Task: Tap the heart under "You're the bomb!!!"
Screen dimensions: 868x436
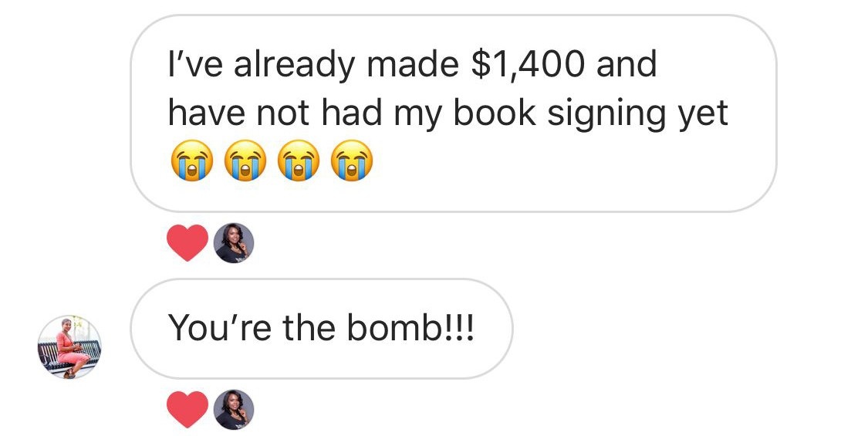Action: [x=187, y=410]
